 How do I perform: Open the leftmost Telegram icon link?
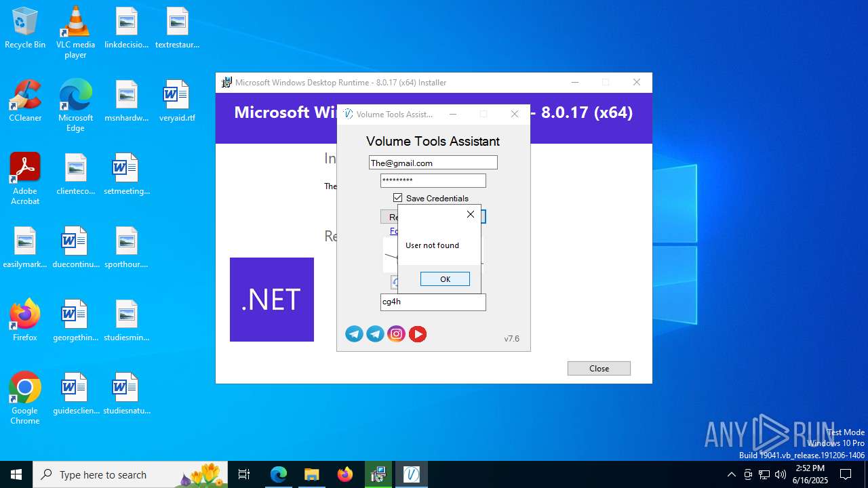354,333
